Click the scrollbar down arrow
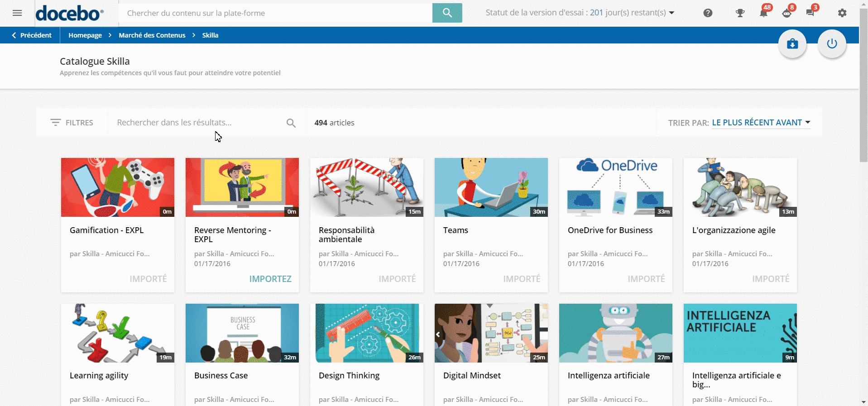This screenshot has width=868, height=406. pyautogui.click(x=863, y=402)
